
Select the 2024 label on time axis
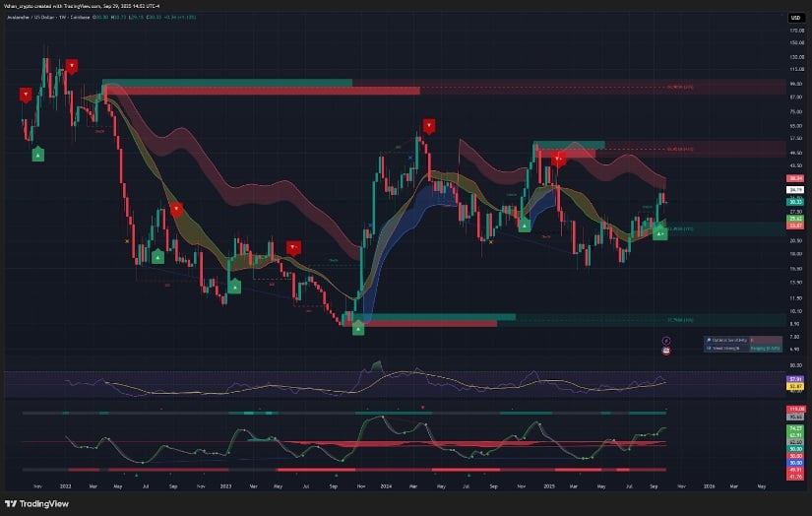[384, 486]
